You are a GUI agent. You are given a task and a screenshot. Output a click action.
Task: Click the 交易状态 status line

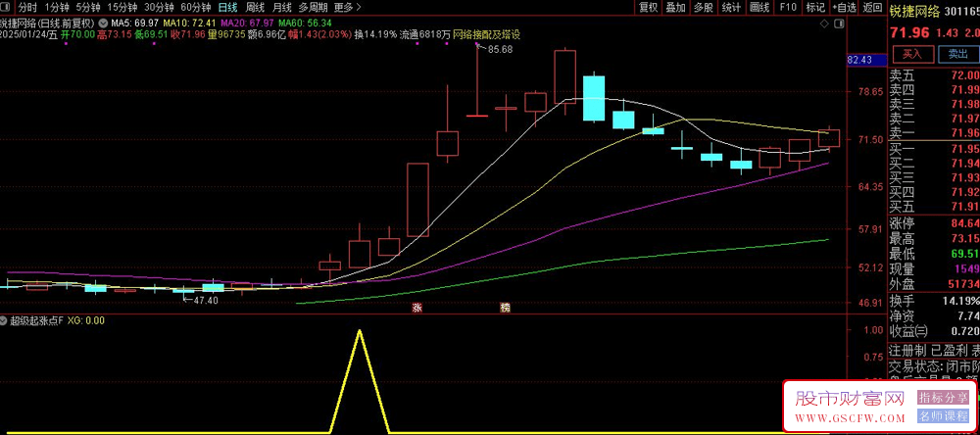tap(934, 365)
